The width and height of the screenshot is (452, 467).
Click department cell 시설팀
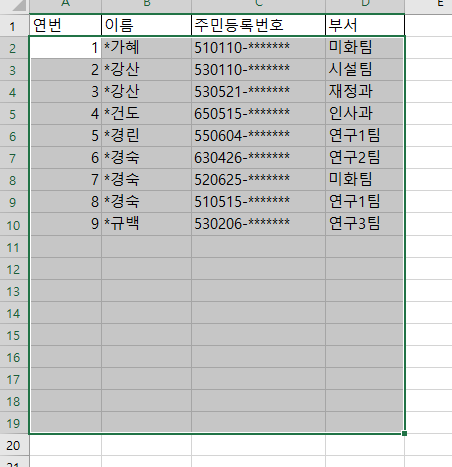coord(365,70)
